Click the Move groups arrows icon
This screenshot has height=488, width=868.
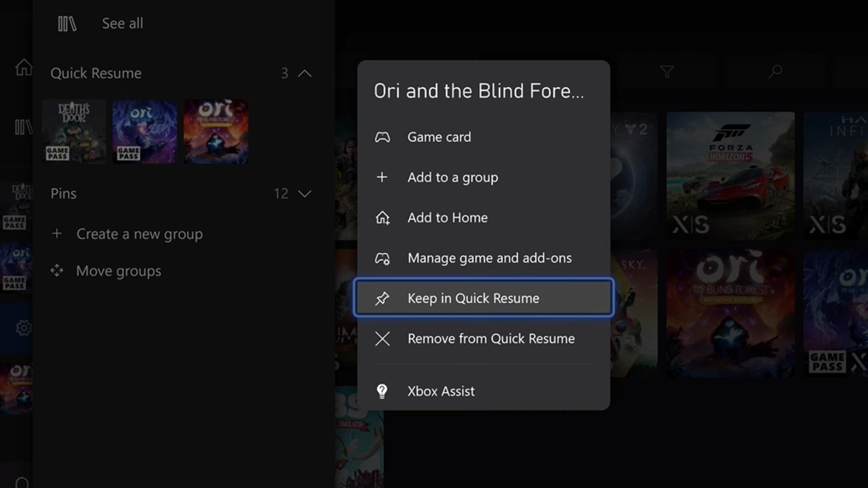coord(57,271)
